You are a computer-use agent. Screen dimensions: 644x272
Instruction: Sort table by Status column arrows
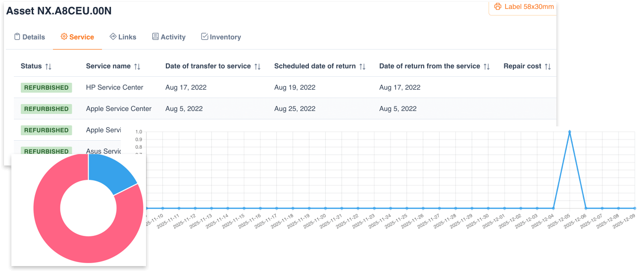48,66
